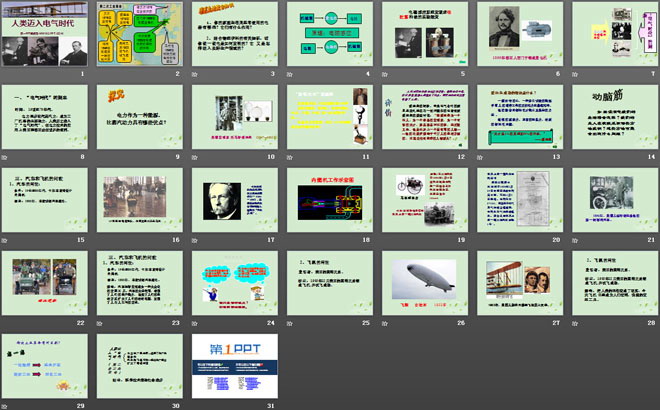
Task: Select slide 3 with orange italic heading
Action: coord(235,34)
